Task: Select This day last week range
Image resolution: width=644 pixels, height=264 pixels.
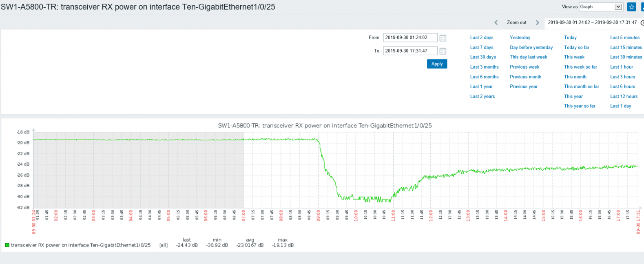Action: coord(528,57)
